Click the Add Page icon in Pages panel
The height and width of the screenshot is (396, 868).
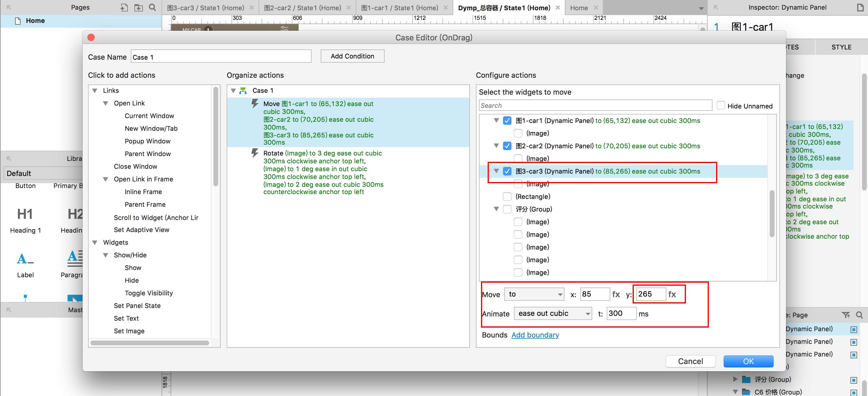pyautogui.click(x=124, y=8)
